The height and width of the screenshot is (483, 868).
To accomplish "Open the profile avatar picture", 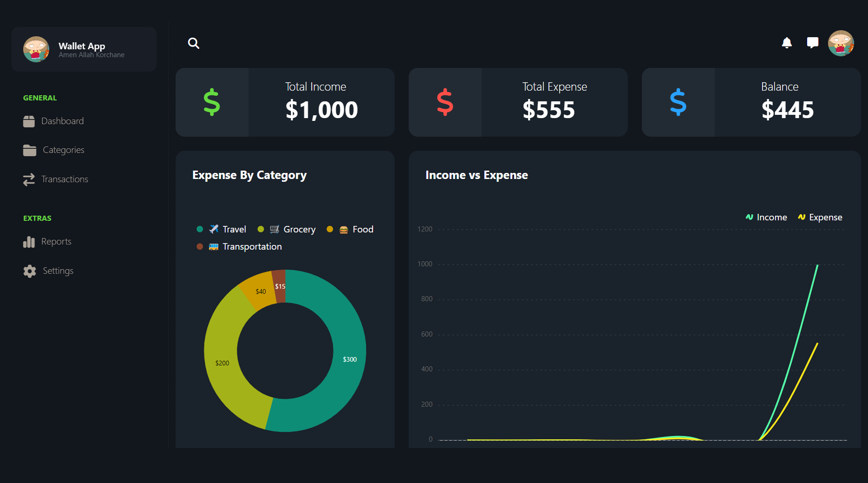I will tap(841, 43).
